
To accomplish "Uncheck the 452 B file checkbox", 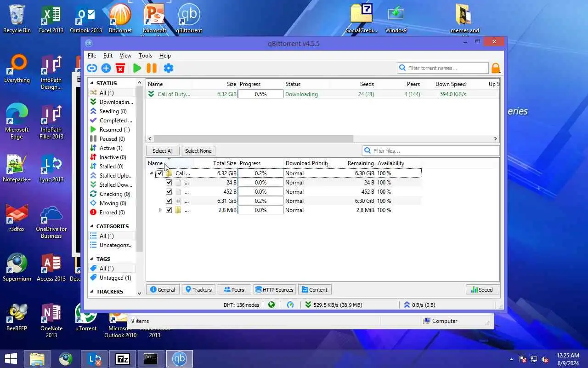I will tap(169, 192).
